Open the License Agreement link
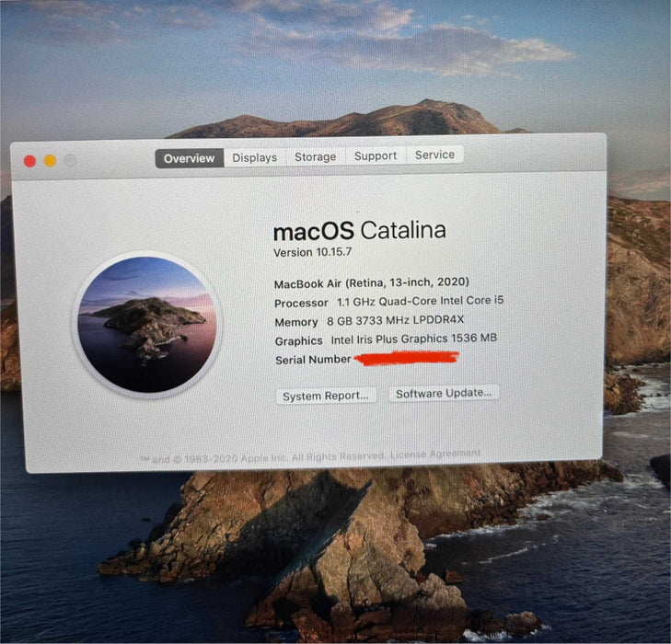The height and width of the screenshot is (644, 671). (x=435, y=454)
